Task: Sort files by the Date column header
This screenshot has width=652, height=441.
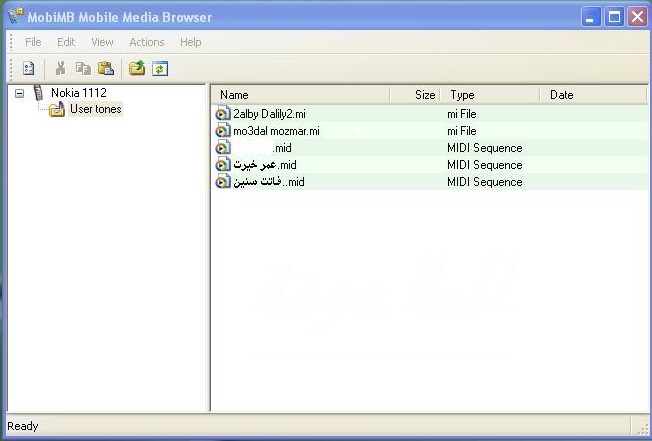Action: click(x=593, y=95)
